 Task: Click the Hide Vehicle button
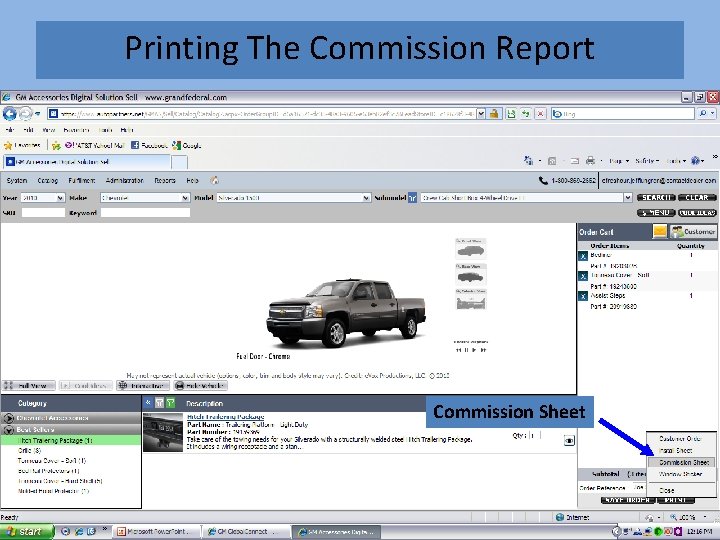pyautogui.click(x=200, y=386)
